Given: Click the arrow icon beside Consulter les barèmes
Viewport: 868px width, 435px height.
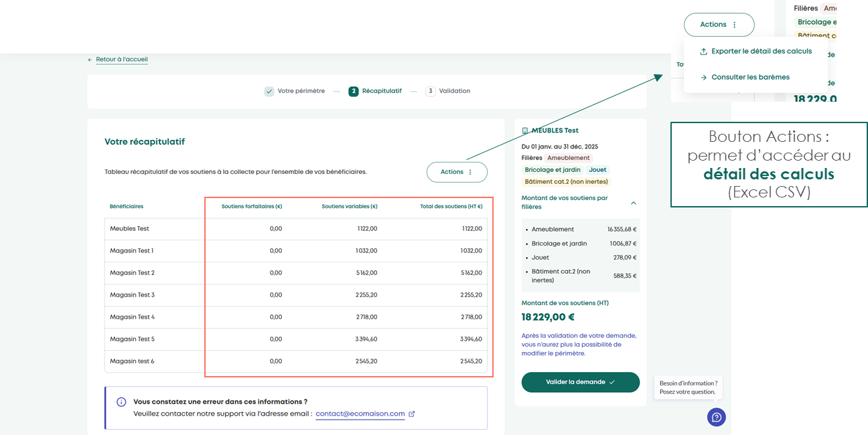Looking at the screenshot, I should click(x=703, y=78).
